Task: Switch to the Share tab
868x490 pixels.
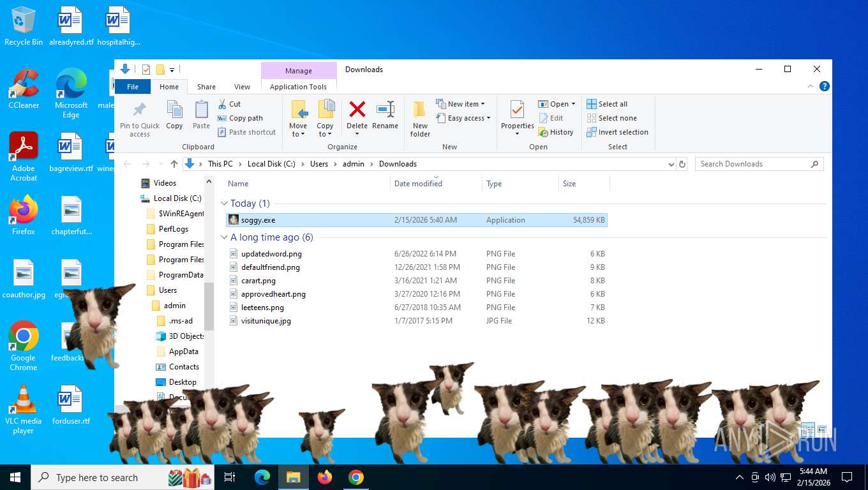Action: (206, 87)
